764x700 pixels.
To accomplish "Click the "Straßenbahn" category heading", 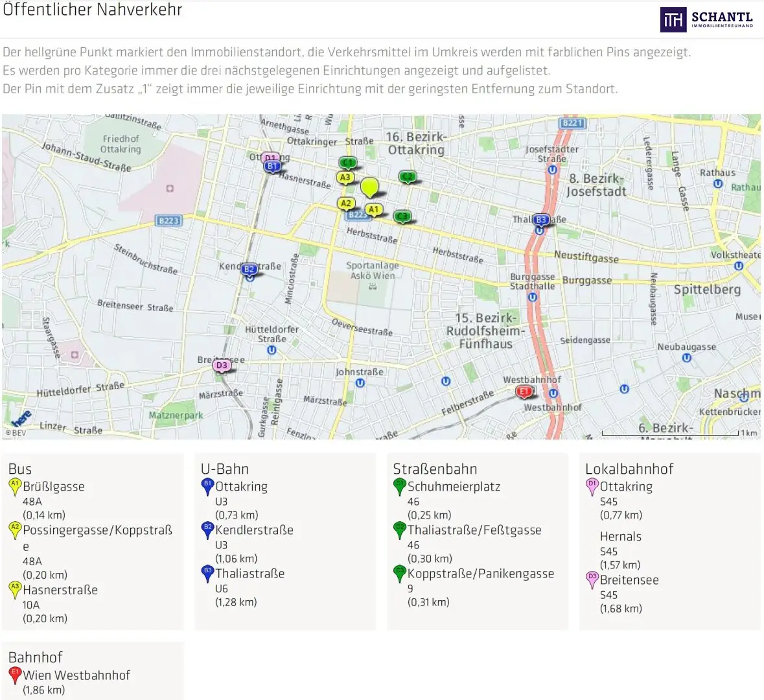I will (x=435, y=469).
